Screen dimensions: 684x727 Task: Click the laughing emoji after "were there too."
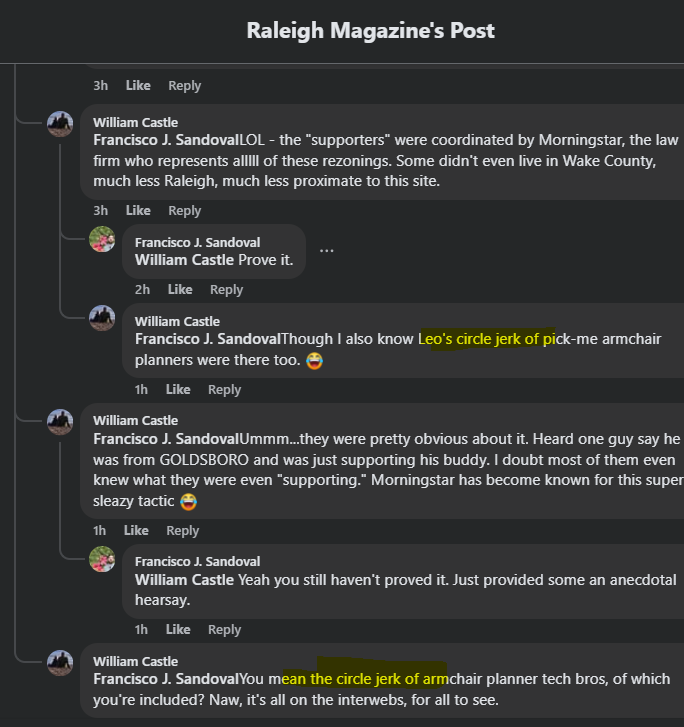pyautogui.click(x=315, y=360)
